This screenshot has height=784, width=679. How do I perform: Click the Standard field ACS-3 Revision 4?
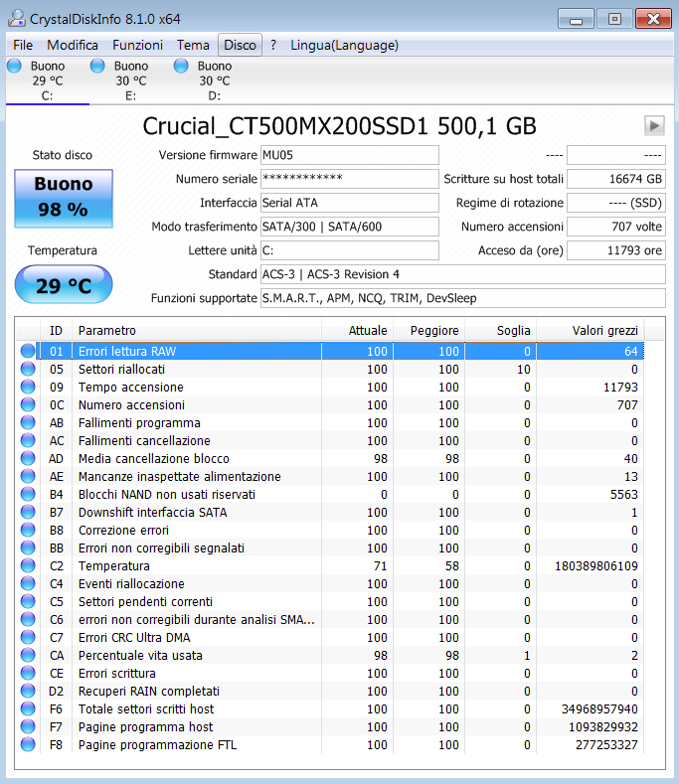tap(463, 274)
